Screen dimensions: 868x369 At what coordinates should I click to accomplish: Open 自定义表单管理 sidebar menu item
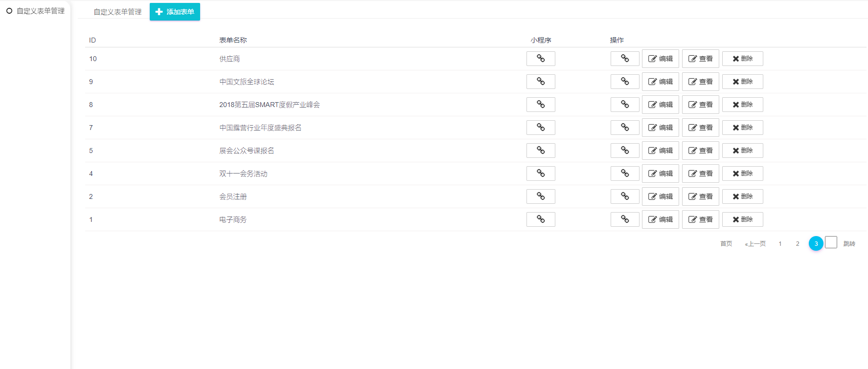click(35, 11)
